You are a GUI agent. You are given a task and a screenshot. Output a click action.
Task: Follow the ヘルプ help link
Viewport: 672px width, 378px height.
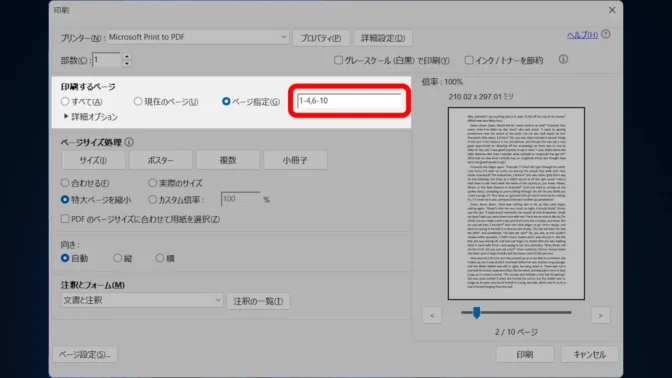click(582, 35)
